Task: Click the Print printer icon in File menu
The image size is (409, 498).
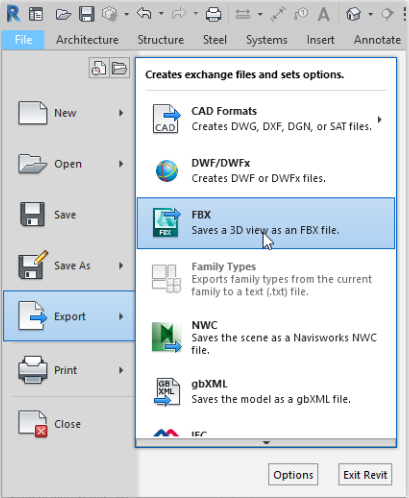Action: click(x=32, y=370)
